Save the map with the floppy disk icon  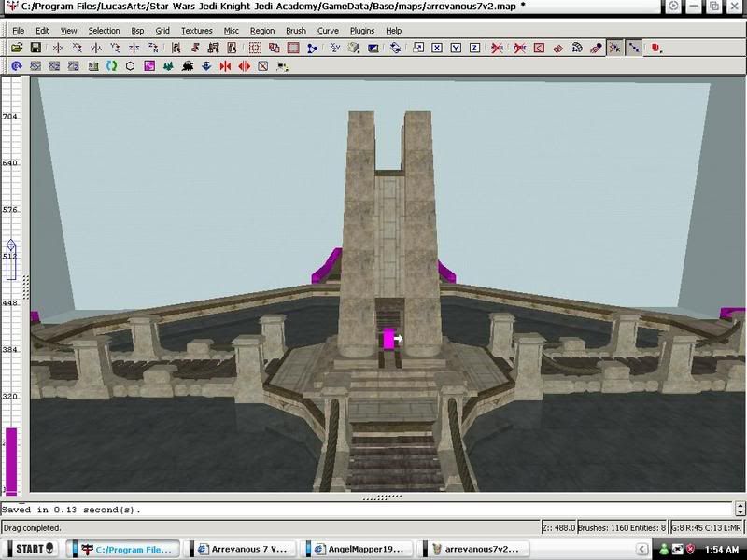click(x=35, y=48)
